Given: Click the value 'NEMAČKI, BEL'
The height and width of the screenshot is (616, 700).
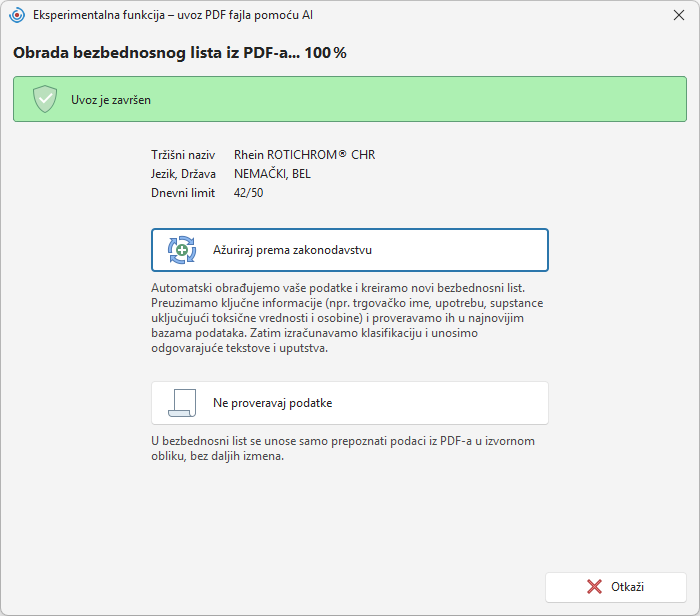Looking at the screenshot, I should pos(272,174).
